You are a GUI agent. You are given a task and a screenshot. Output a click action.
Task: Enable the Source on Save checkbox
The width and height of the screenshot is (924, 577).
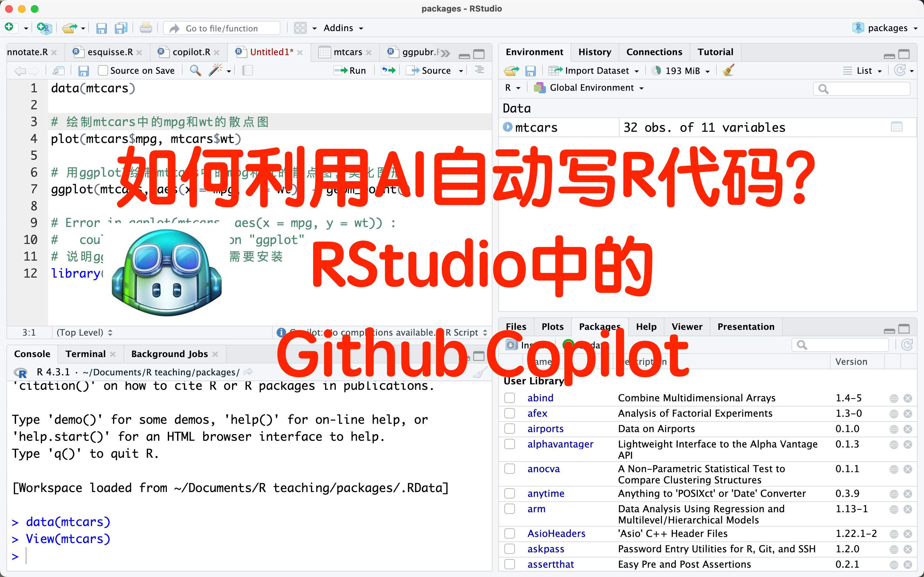pyautogui.click(x=103, y=71)
